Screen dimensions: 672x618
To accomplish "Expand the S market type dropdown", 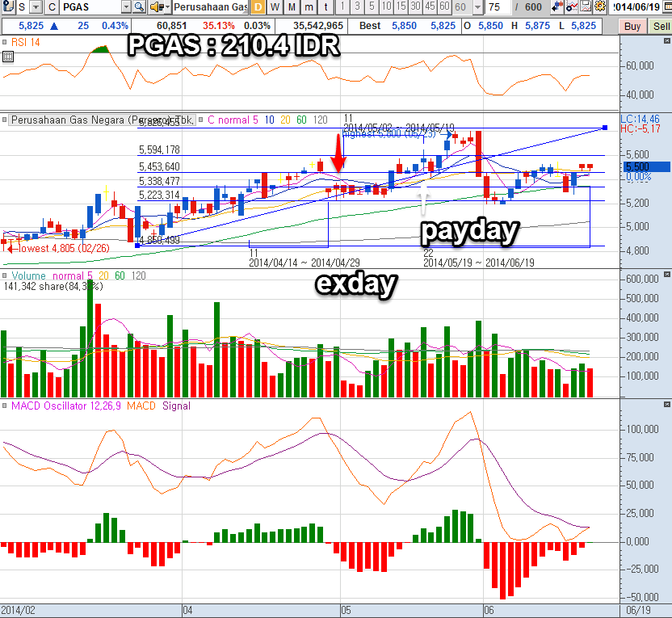I will pos(36,6).
